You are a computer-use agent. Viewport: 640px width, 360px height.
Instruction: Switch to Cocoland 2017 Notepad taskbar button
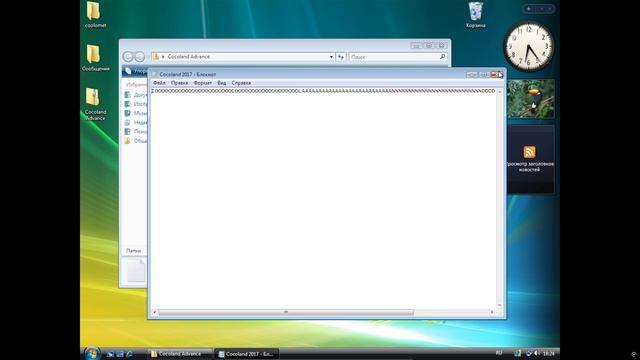click(x=247, y=354)
